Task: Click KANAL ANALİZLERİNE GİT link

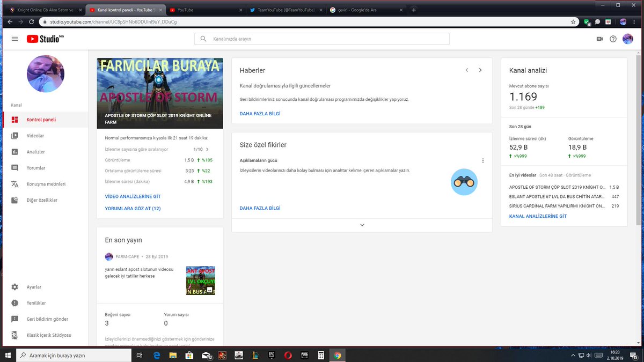Action: tap(538, 216)
